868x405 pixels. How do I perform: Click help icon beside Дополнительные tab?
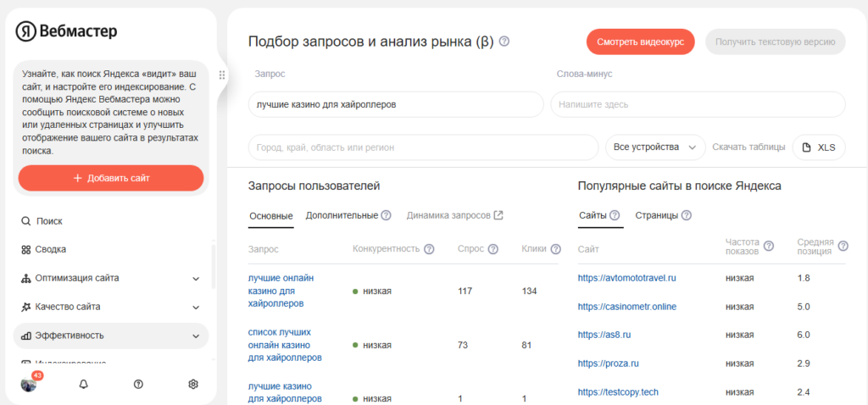pyautogui.click(x=387, y=215)
